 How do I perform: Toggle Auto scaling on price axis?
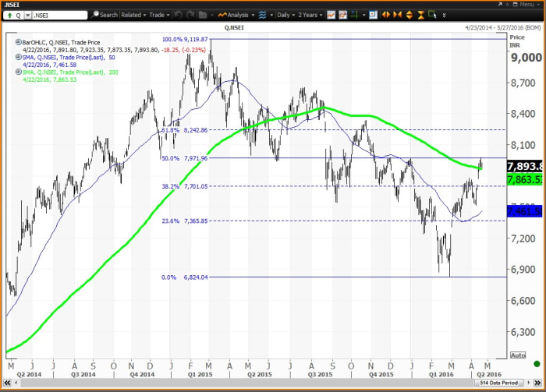point(518,355)
